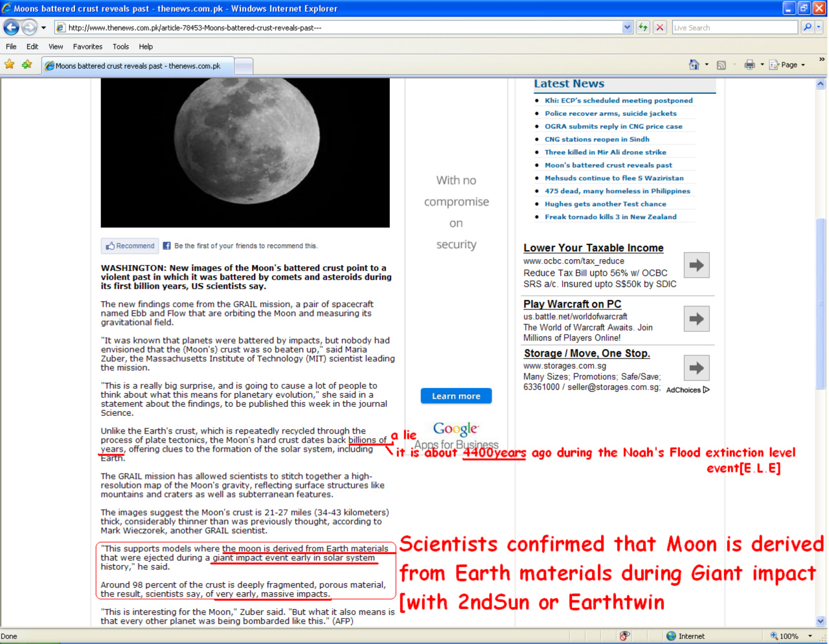Open a new blank tab
Screen dimensions: 829x644
[244, 66]
